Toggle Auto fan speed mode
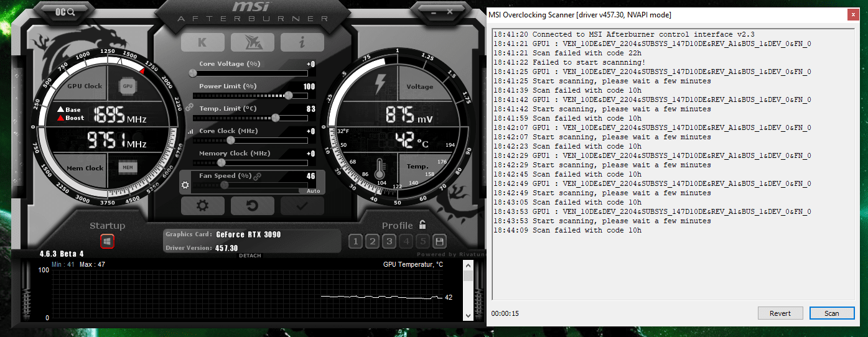 (x=313, y=191)
